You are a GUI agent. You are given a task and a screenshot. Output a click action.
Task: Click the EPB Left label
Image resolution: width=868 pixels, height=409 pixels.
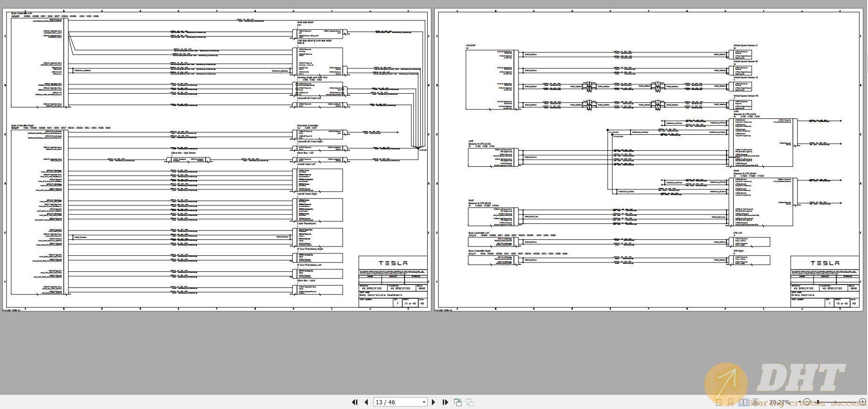(x=737, y=233)
